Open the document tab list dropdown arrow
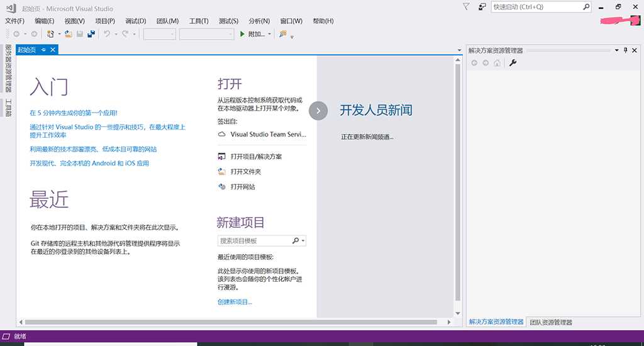Screen dimensions: 644x346 459,50
